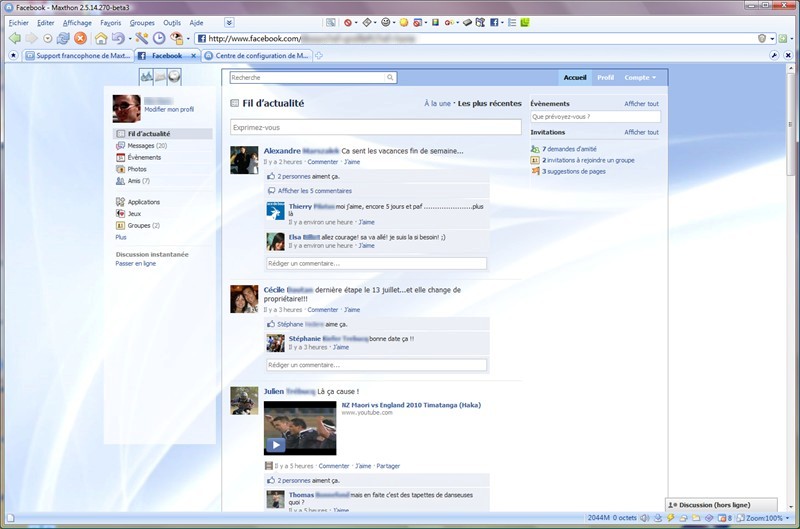Image resolution: width=800 pixels, height=529 pixels.
Task: Switch to Centre de configuration tab
Action: (257, 56)
